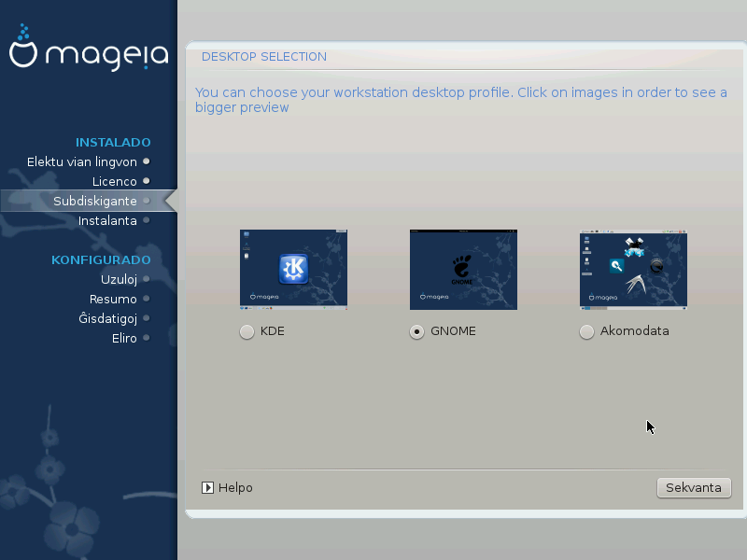This screenshot has width=747, height=560.
Task: Click the GNOME foot logo preview
Action: pyautogui.click(x=463, y=269)
